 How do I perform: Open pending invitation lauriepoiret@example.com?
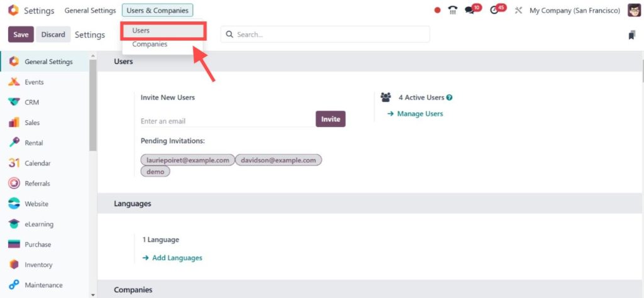tap(187, 160)
